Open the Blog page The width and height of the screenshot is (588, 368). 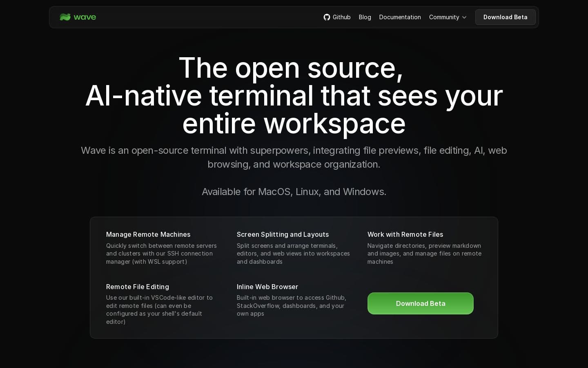(365, 17)
